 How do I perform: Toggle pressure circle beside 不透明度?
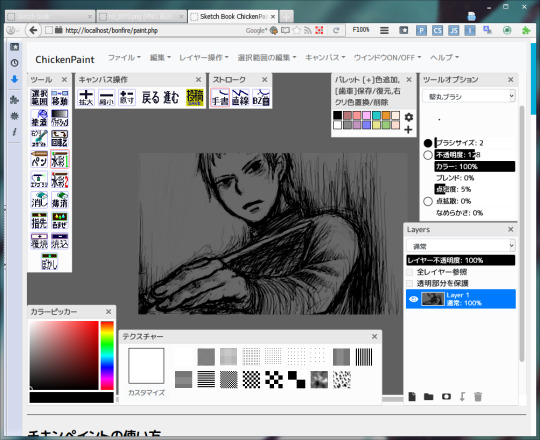click(428, 155)
